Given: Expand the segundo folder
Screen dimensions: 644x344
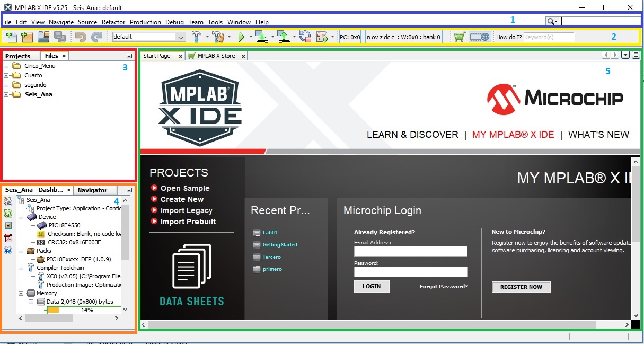Looking at the screenshot, I should 6,85.
